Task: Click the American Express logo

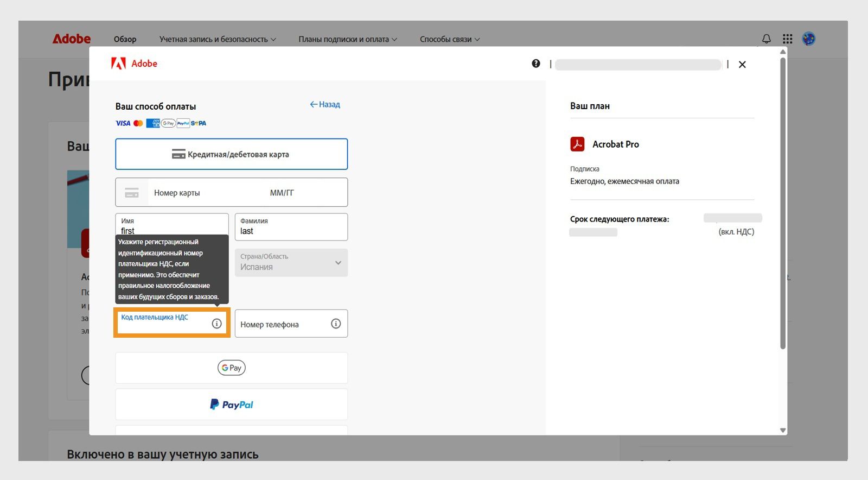Action: 153,123
